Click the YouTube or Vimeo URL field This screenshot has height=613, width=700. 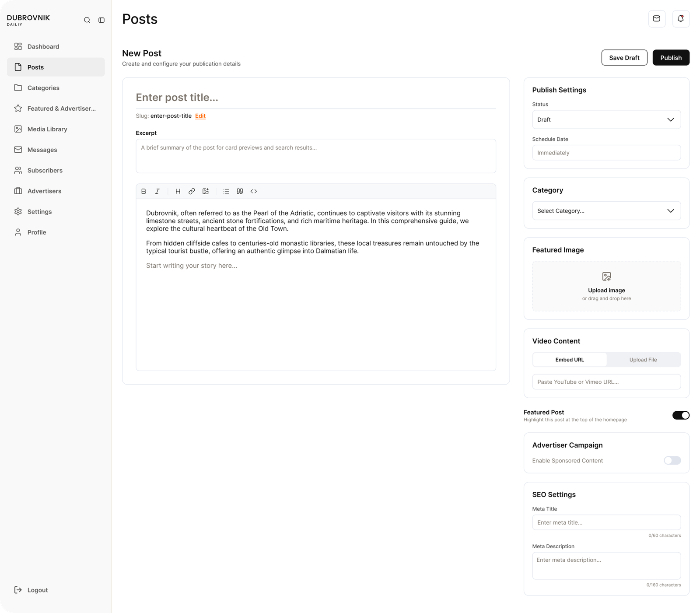tap(606, 382)
